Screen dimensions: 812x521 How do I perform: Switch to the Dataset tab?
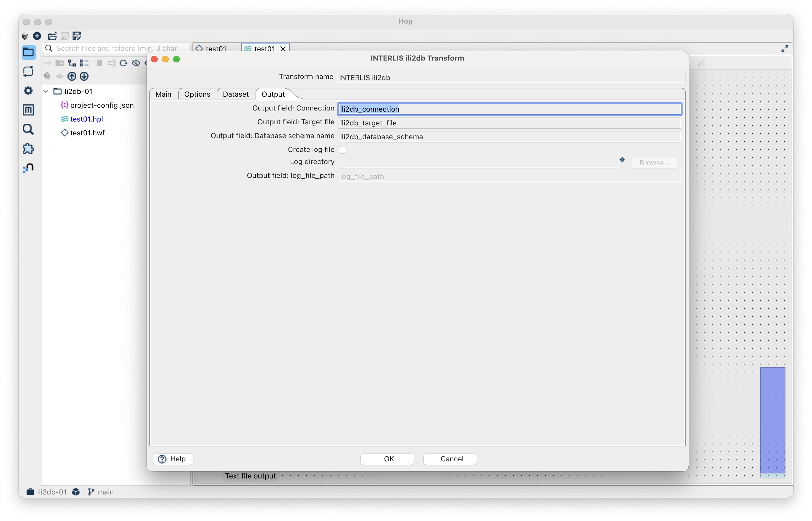235,94
